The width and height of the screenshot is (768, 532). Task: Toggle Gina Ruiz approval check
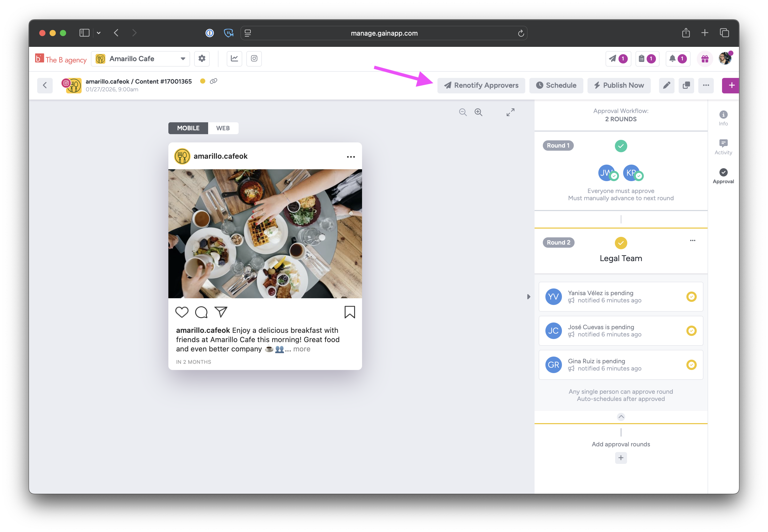click(691, 365)
